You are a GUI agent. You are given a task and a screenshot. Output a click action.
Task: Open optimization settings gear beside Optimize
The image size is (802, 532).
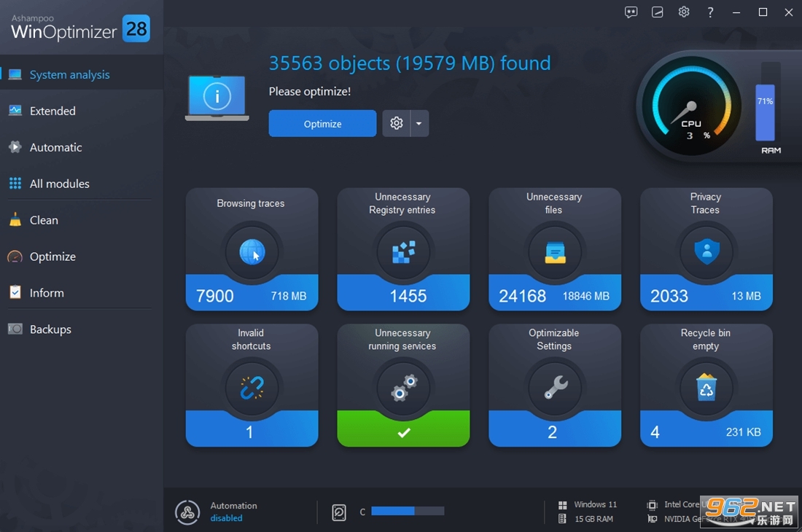pyautogui.click(x=397, y=123)
